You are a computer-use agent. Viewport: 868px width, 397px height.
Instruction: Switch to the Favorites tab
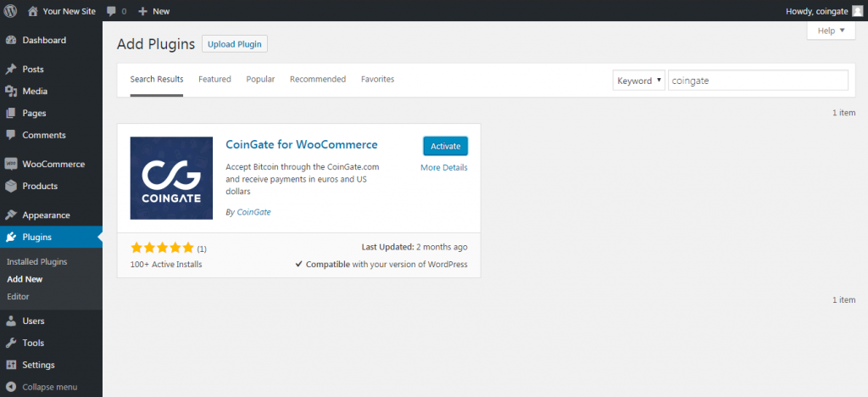click(377, 79)
